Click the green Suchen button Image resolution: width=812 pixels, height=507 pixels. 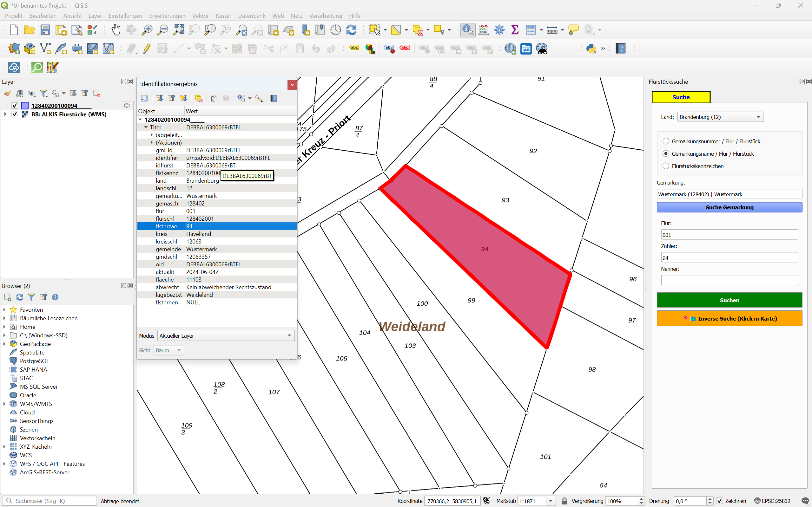tap(729, 301)
